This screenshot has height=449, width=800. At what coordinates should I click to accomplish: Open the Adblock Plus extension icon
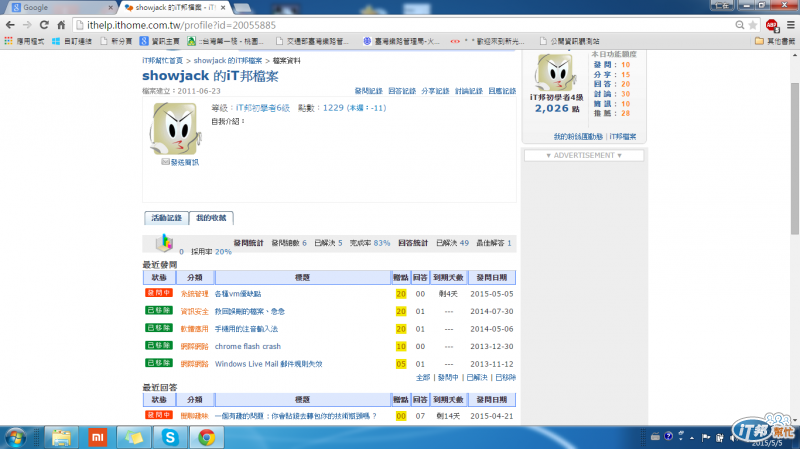pyautogui.click(x=772, y=25)
